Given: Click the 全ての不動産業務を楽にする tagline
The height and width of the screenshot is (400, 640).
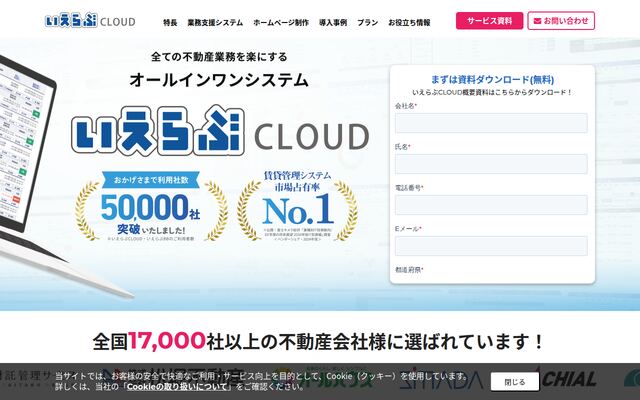Looking at the screenshot, I should click(x=219, y=57).
